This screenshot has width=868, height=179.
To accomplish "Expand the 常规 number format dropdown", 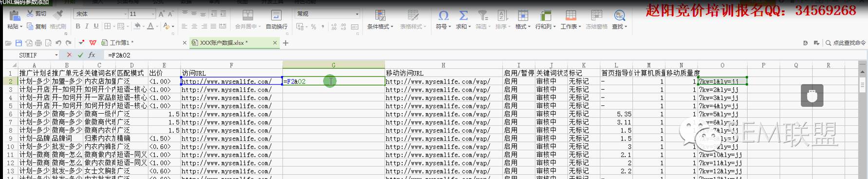I will (x=357, y=14).
